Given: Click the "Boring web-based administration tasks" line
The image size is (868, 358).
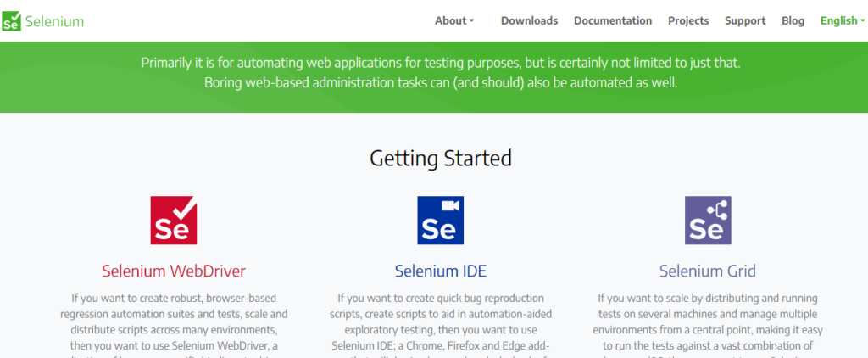Looking at the screenshot, I should pos(441,83).
